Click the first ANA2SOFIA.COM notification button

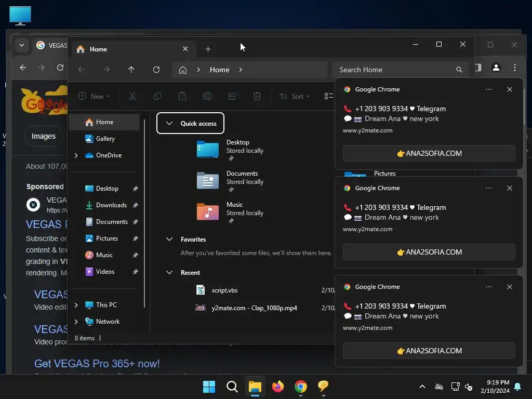(429, 153)
